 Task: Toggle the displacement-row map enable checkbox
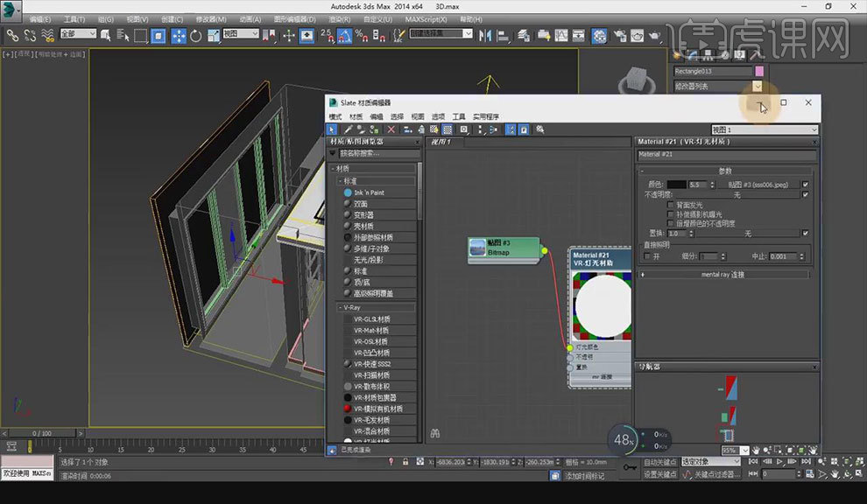[805, 234]
